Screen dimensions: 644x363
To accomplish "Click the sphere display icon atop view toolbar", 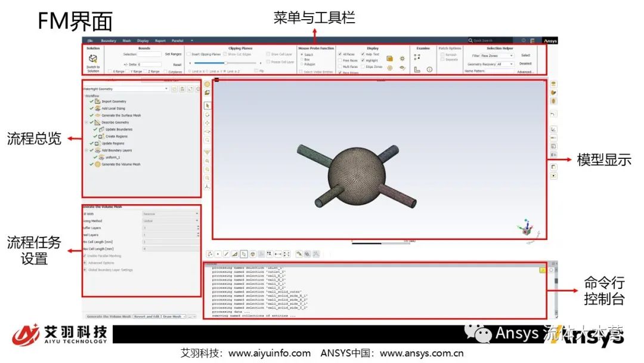I will click(208, 84).
